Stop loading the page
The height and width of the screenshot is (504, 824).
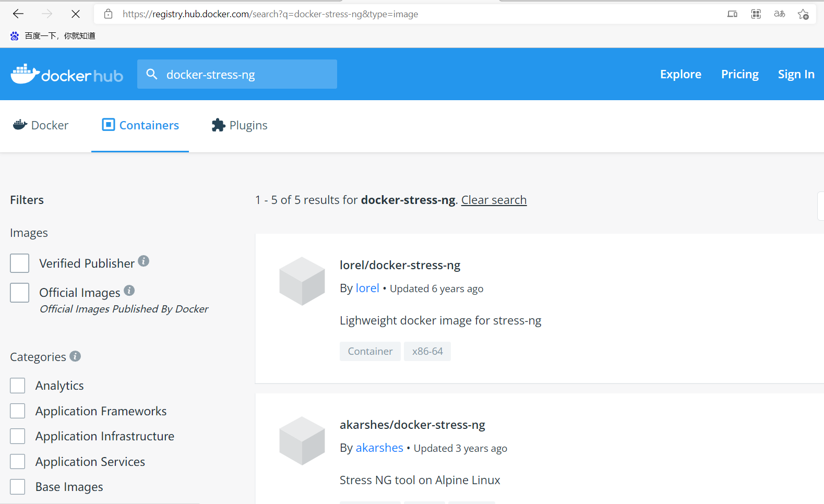click(x=76, y=14)
